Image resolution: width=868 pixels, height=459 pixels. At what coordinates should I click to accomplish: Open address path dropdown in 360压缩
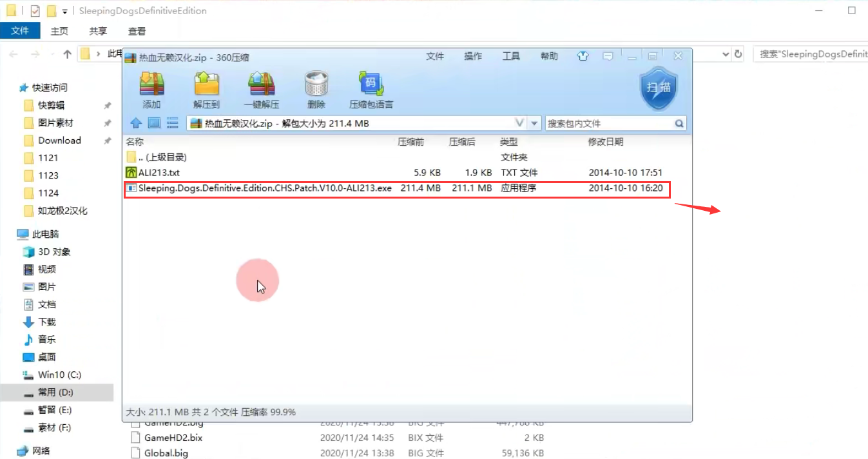[x=534, y=123]
